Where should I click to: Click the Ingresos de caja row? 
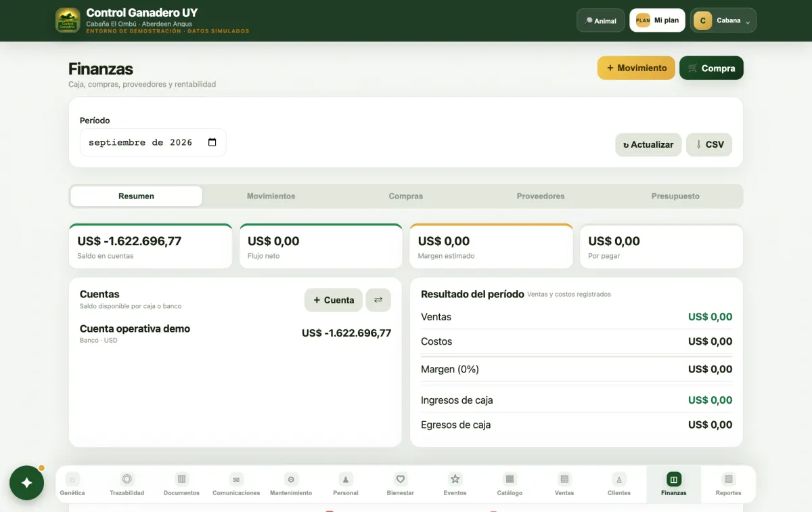pyautogui.click(x=577, y=400)
